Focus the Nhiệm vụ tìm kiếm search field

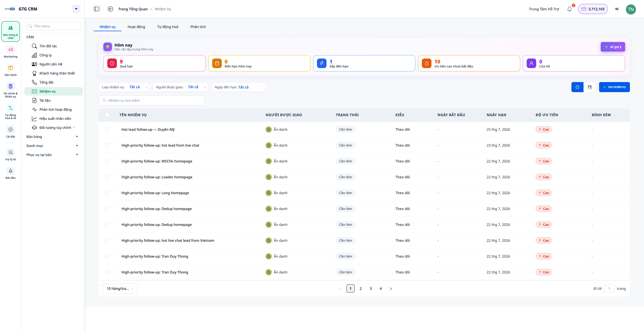point(151,101)
